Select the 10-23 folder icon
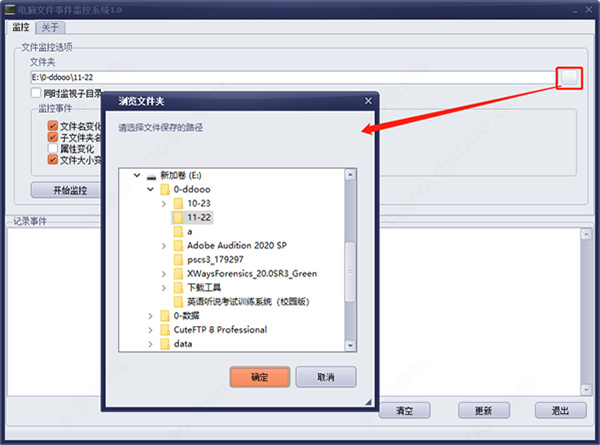Screen dimensions: 600x445 coord(178,204)
